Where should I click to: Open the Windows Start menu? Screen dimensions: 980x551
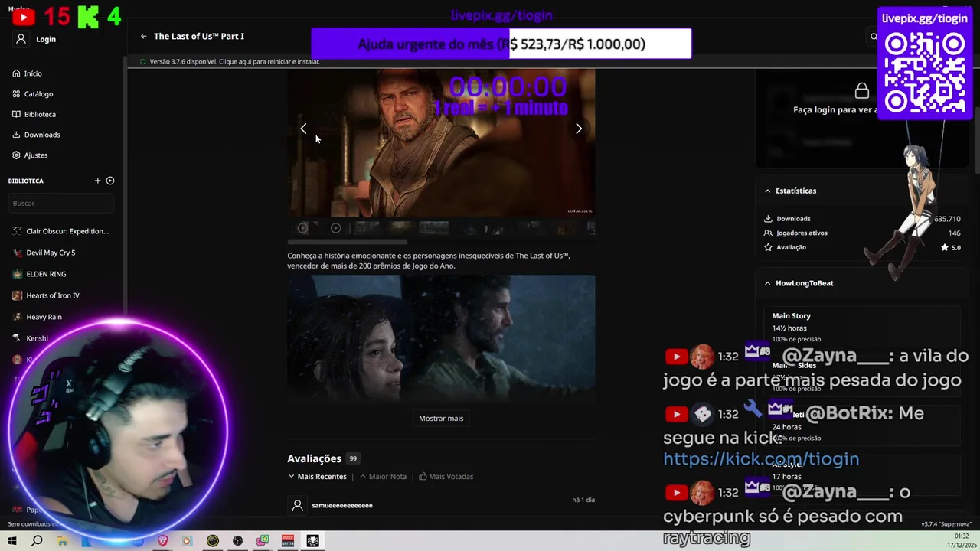12,541
